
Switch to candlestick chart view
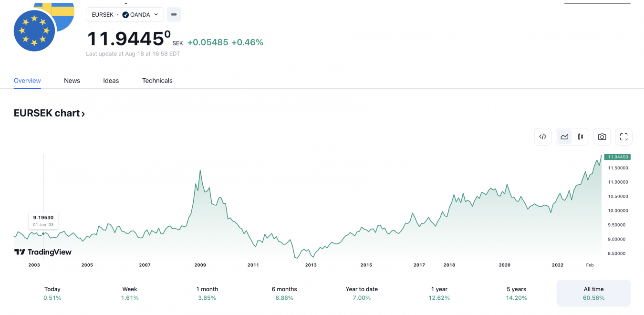pyautogui.click(x=581, y=136)
